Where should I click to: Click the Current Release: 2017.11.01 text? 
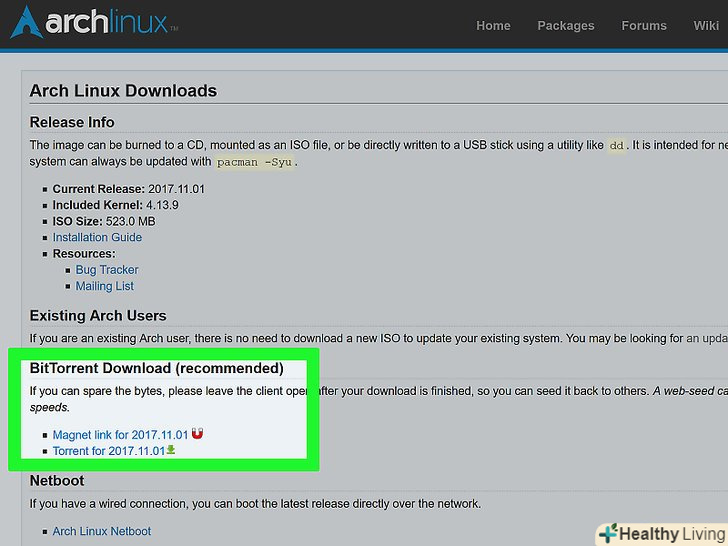[x=129, y=189]
